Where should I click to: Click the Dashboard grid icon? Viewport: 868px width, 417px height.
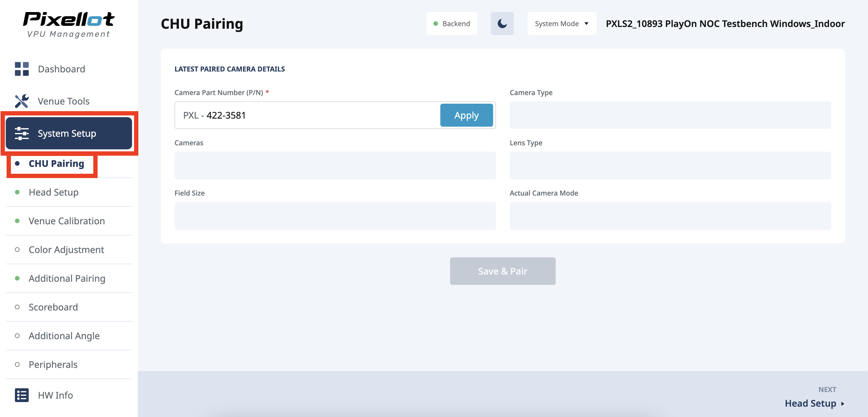click(x=22, y=69)
